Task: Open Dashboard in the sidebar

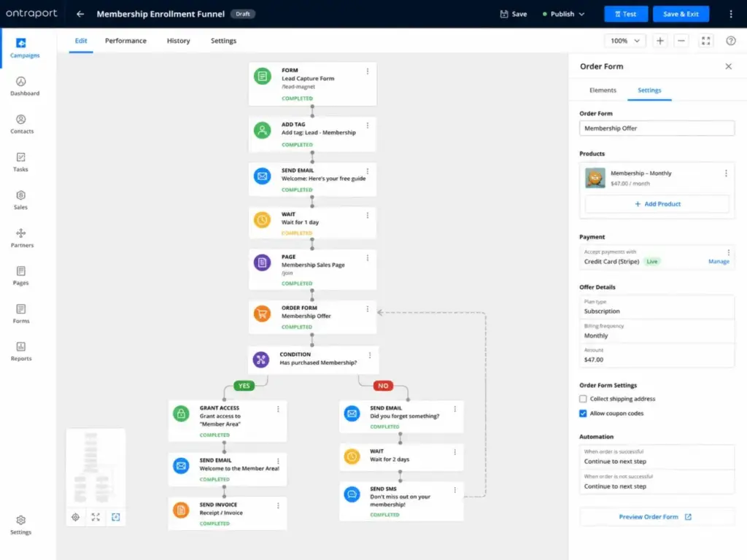Action: coord(25,86)
